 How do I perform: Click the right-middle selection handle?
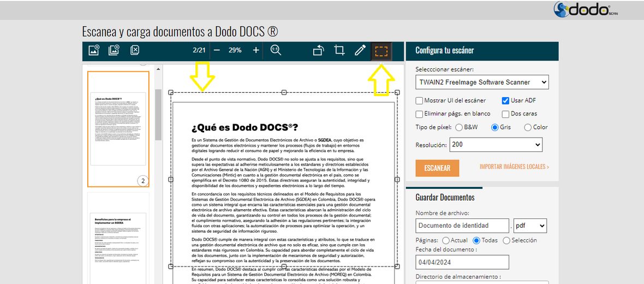pyautogui.click(x=397, y=180)
